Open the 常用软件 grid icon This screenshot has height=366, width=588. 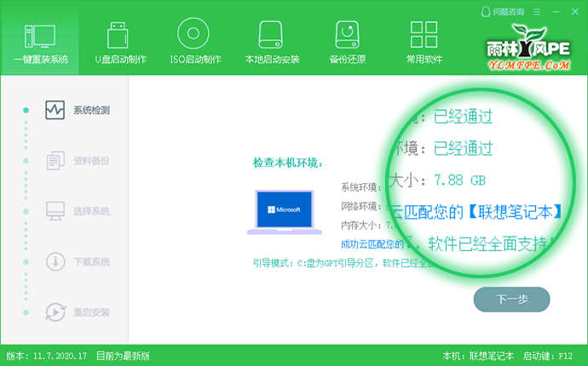coord(424,34)
